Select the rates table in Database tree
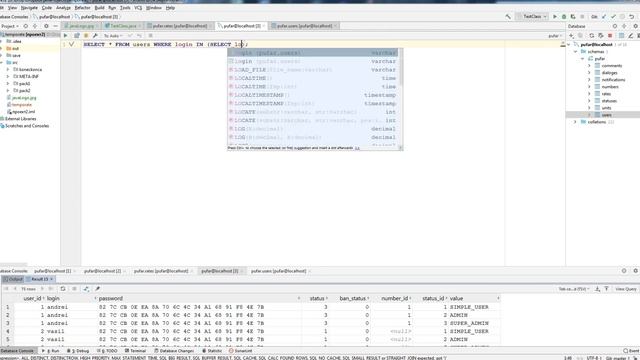640x360 pixels. pos(606,94)
